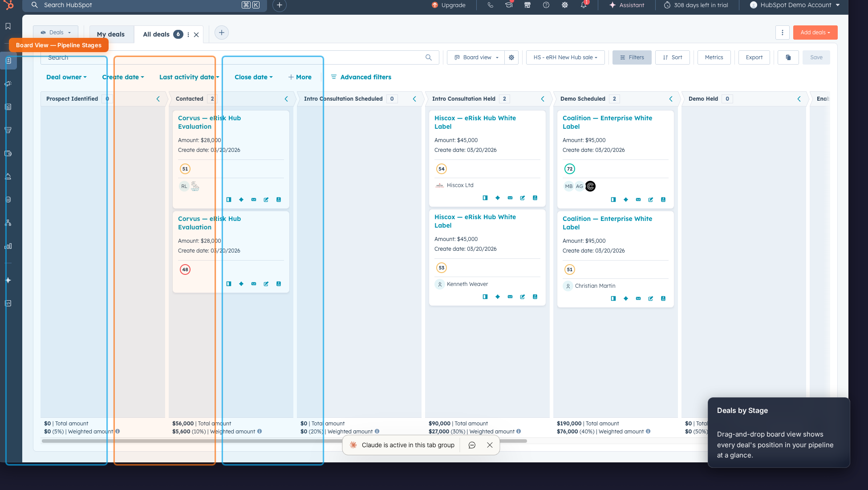Open page actions three-dot menu beside Add deals
Screen dimensions: 868x490
(783, 33)
